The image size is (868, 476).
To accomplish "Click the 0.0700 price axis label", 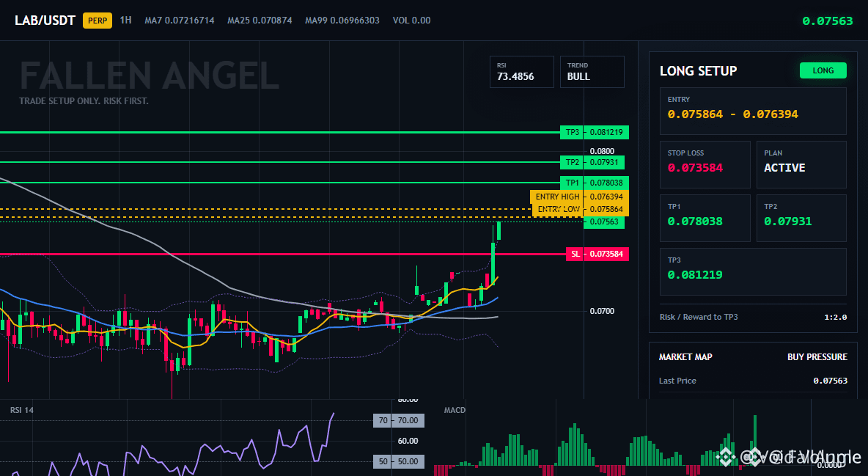I will pyautogui.click(x=602, y=311).
